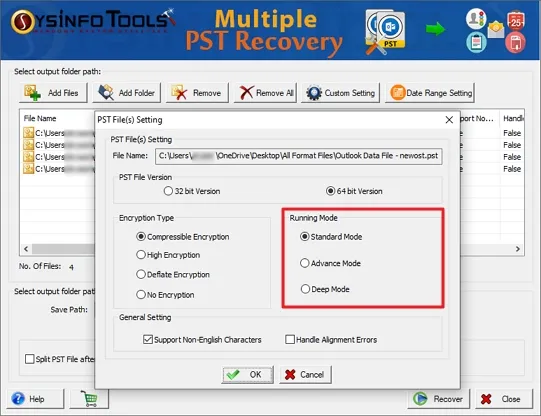Confirm settings with OK button

coord(247,375)
